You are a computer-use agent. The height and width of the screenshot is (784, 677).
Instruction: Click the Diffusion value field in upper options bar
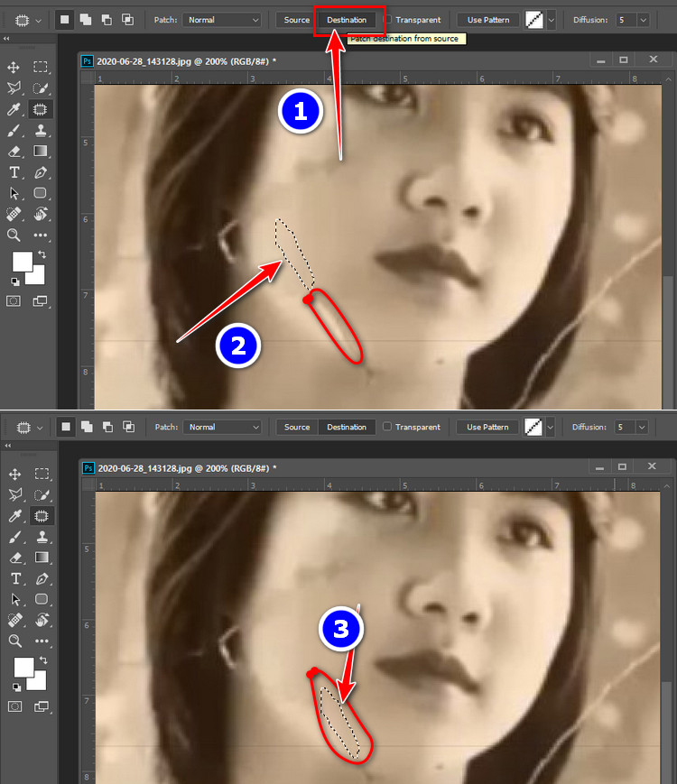[x=626, y=20]
